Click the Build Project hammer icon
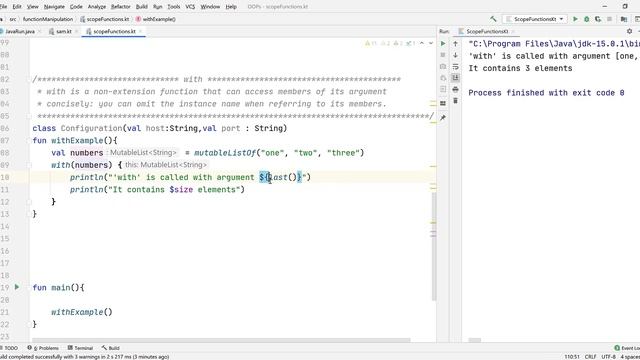Image resolution: width=640 pixels, height=360 pixels. [x=493, y=19]
